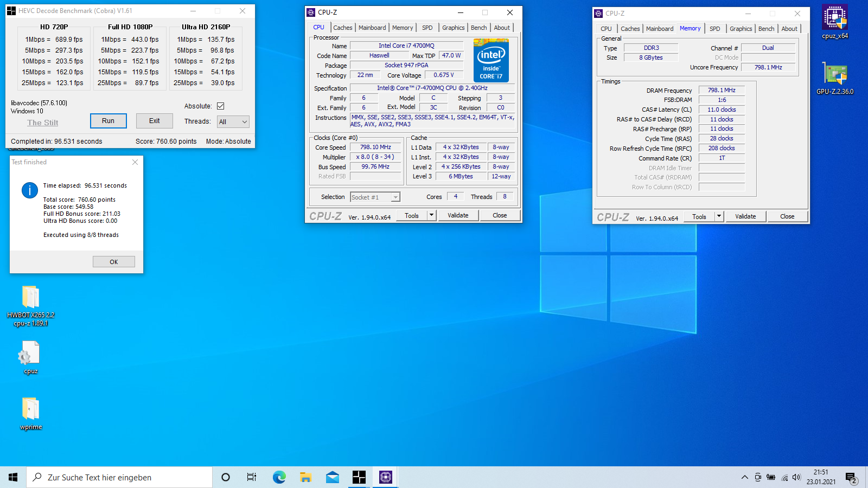Open The Stilt link
This screenshot has height=488, width=868.
tap(43, 123)
